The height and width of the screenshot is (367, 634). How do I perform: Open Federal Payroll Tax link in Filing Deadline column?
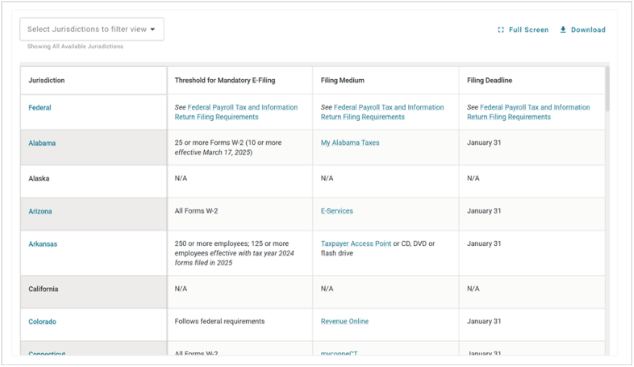pyautogui.click(x=529, y=112)
